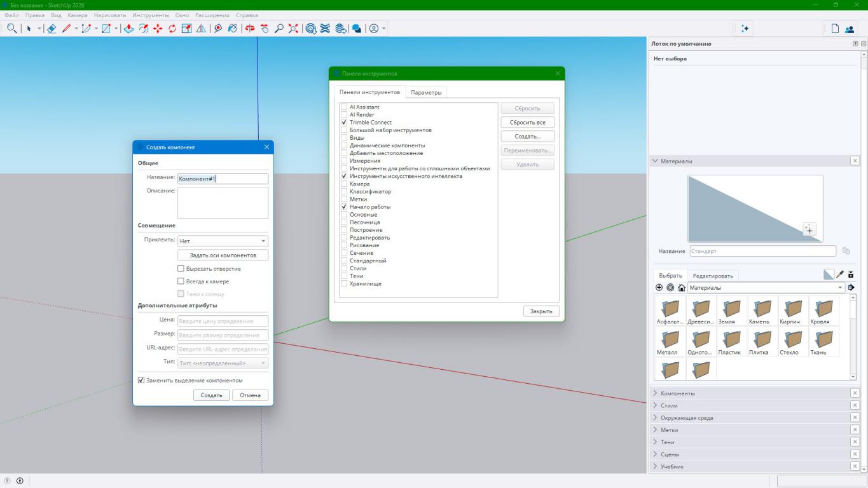Pick the eyedropper sample paint icon
868x488 pixels.
840,275
